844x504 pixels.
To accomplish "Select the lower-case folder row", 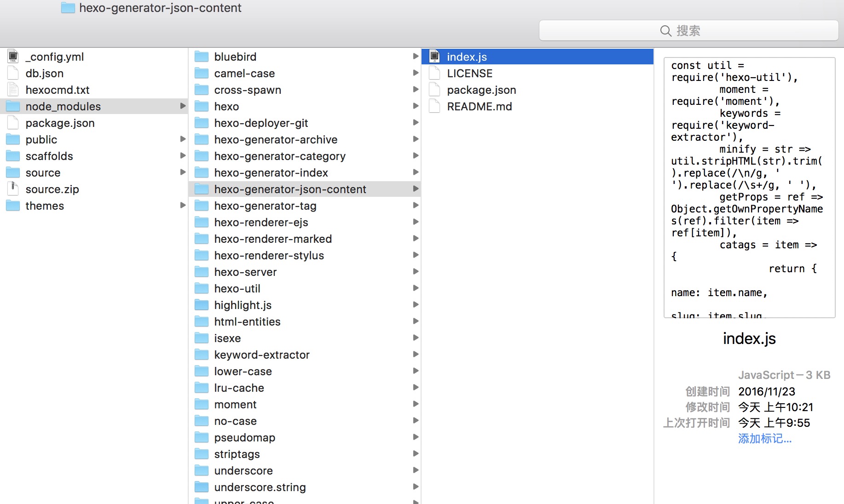I will point(305,371).
